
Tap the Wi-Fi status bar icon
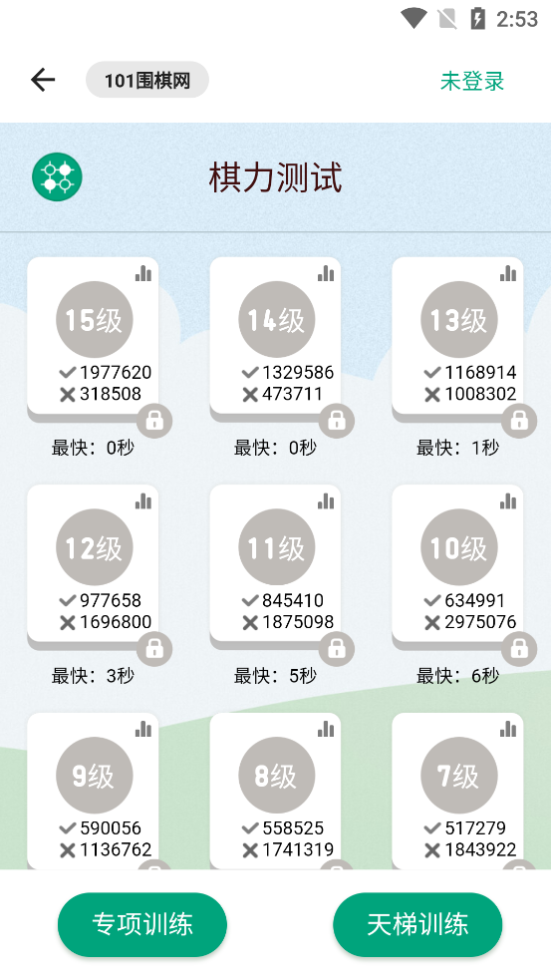(413, 19)
